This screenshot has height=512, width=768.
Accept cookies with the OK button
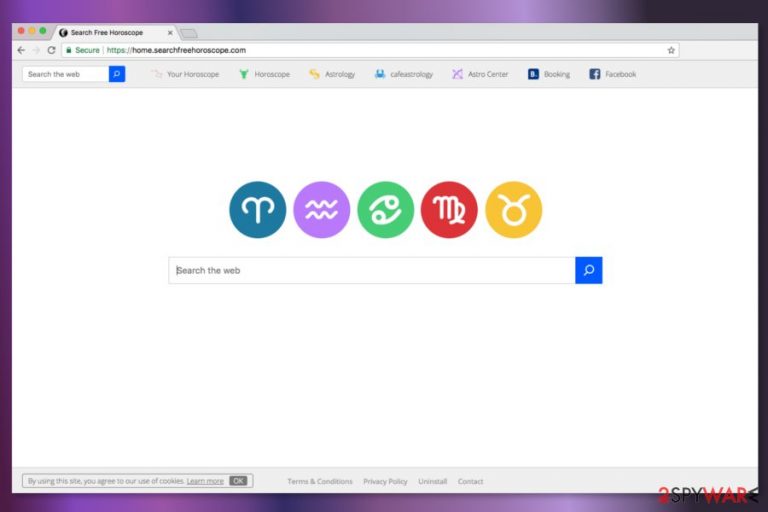tap(238, 481)
